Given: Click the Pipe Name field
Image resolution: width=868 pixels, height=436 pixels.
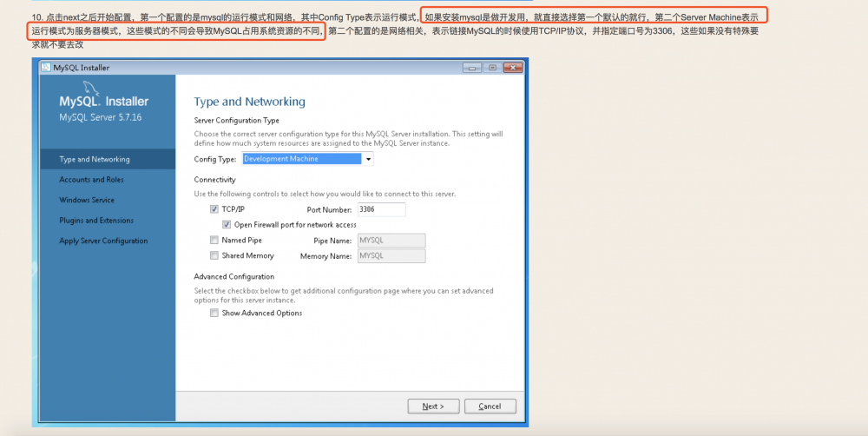Looking at the screenshot, I should [x=391, y=241].
